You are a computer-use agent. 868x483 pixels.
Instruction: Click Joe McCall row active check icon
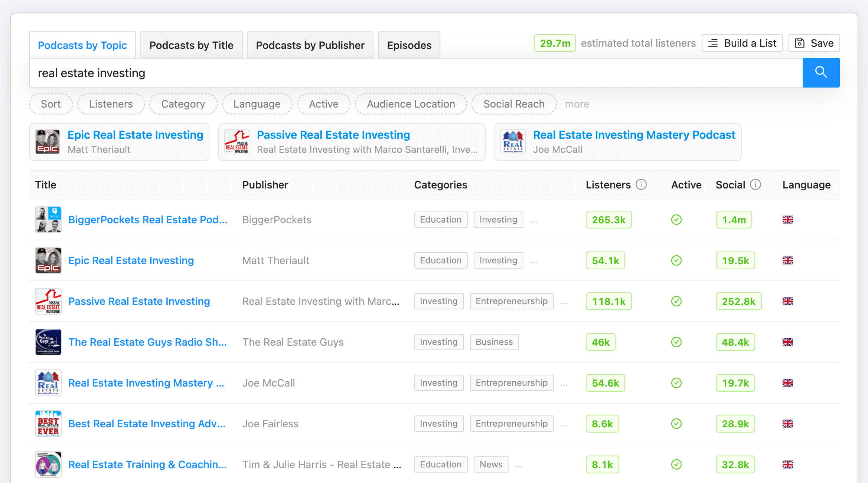pos(676,383)
